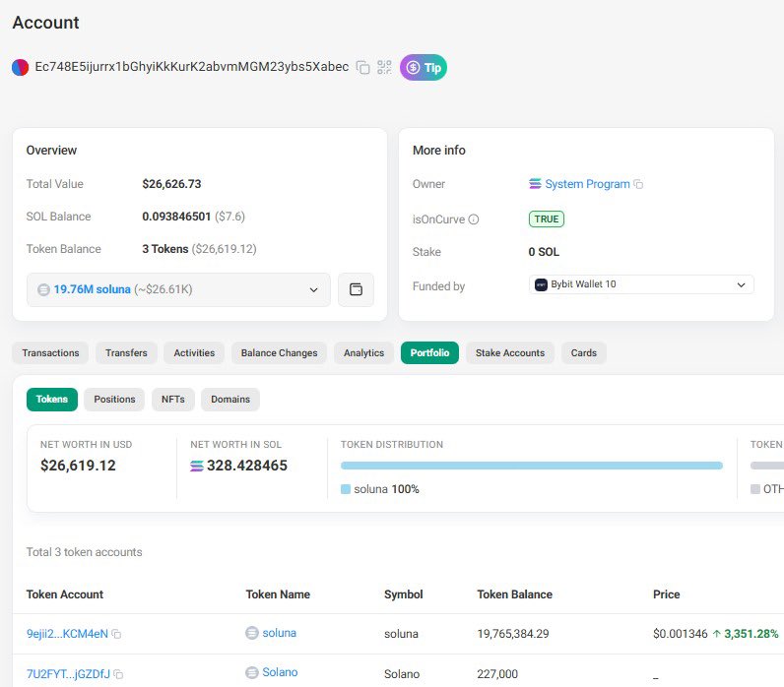
Task: Open the soluna token name link
Action: coord(280,633)
